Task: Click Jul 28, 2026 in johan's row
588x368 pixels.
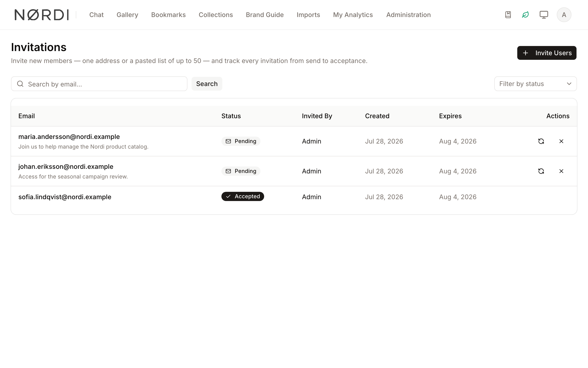Action: (x=384, y=171)
